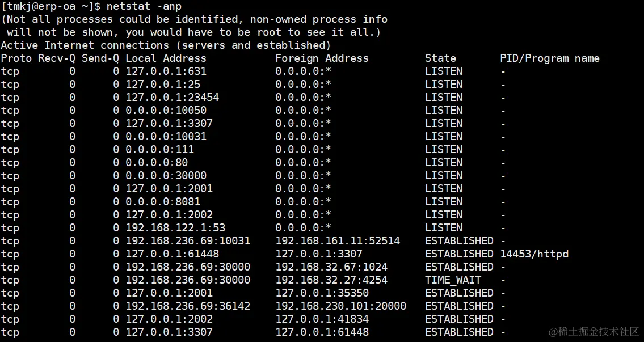Select foreign address 192.168.32.27:4254
This screenshot has height=342, width=644.
pos(331,280)
